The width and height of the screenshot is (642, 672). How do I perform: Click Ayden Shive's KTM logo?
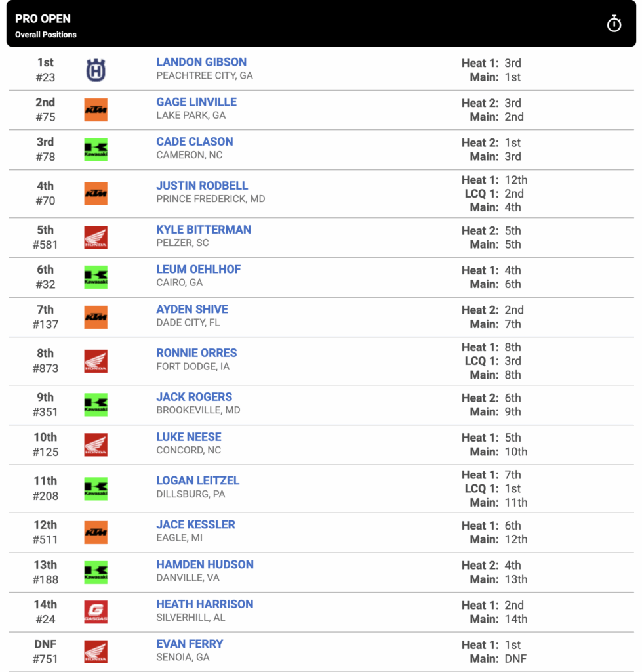96,317
